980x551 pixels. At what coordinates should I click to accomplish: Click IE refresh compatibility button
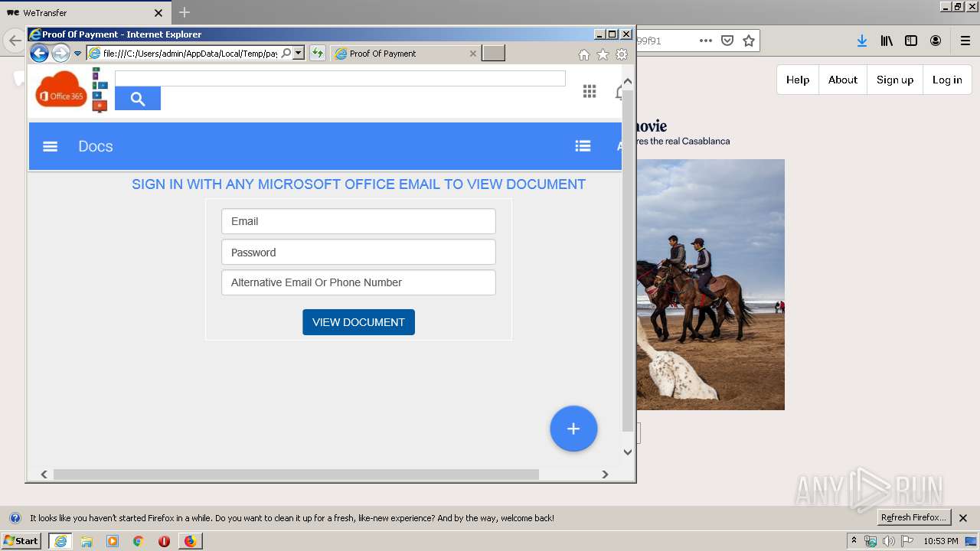point(318,53)
